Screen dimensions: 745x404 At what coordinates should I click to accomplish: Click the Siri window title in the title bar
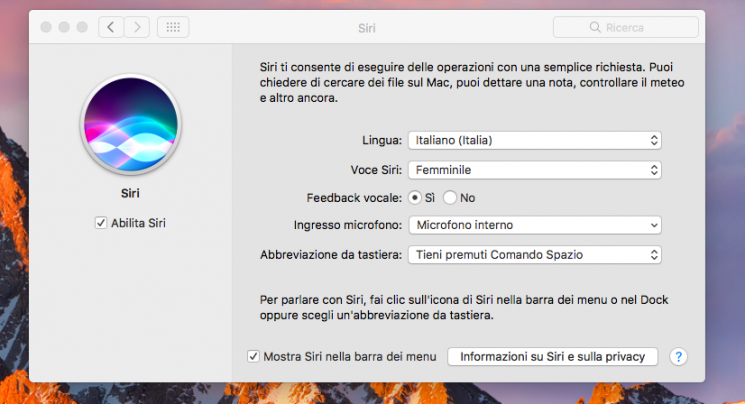pos(366,27)
